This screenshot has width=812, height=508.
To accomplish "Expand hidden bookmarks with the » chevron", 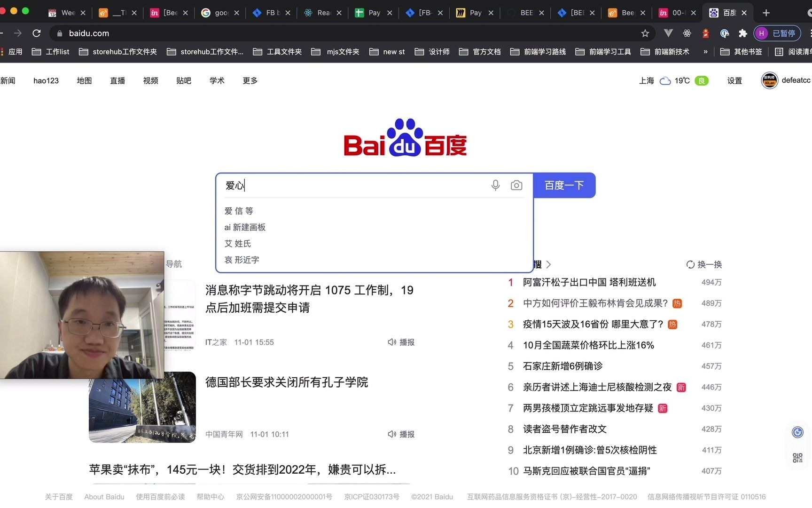I will point(705,52).
